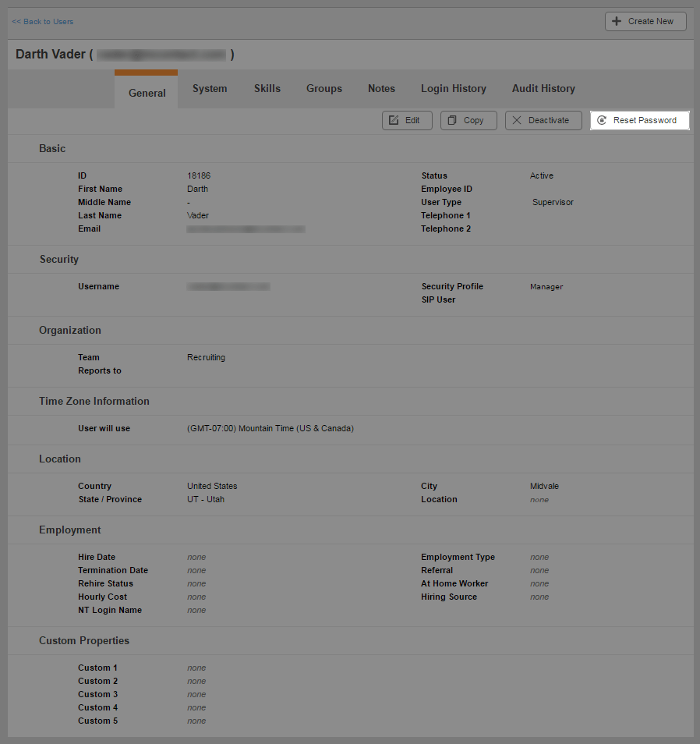Click the Mountain Time zone value
700x744 pixels.
pyautogui.click(x=270, y=428)
